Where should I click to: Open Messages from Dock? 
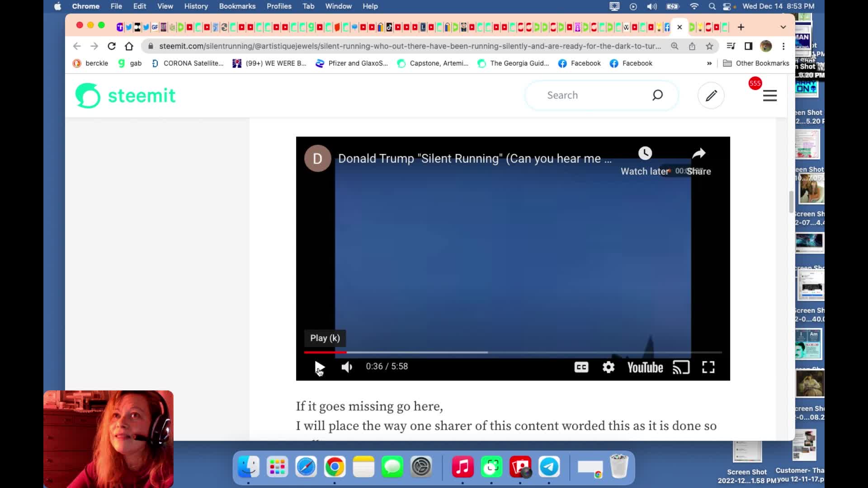click(x=392, y=467)
